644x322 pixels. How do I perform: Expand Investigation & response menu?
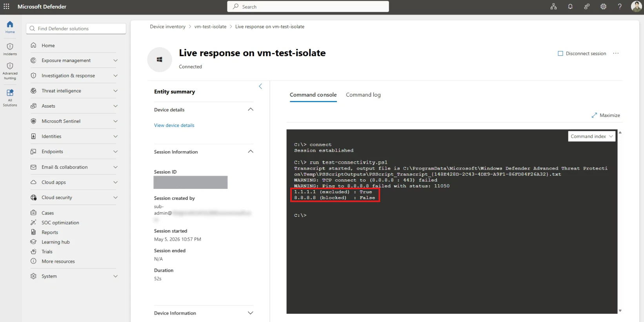click(115, 76)
